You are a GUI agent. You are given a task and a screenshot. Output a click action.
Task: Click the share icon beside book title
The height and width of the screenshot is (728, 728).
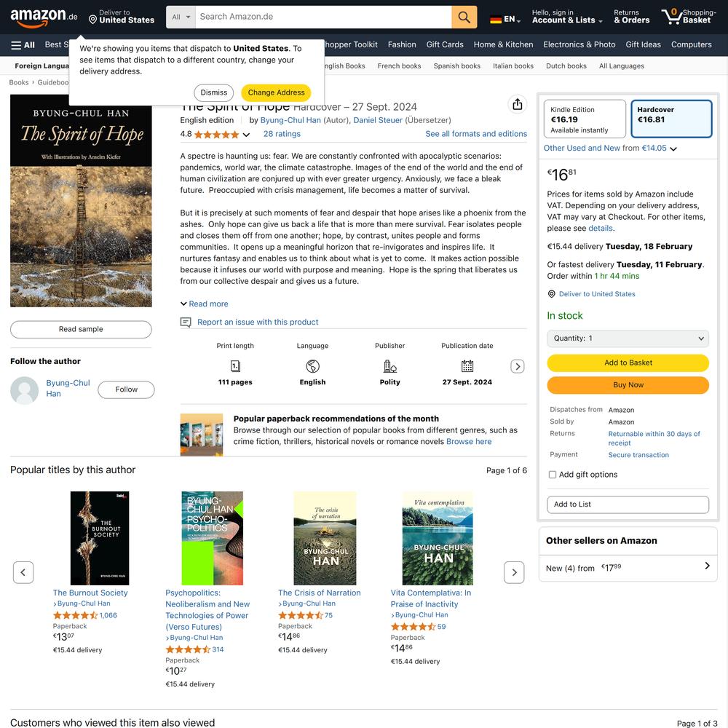517,104
